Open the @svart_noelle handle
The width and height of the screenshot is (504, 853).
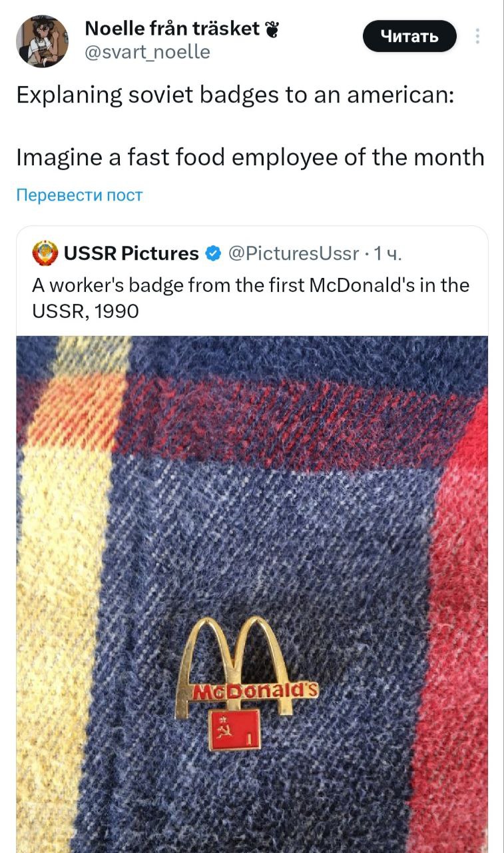click(x=147, y=51)
